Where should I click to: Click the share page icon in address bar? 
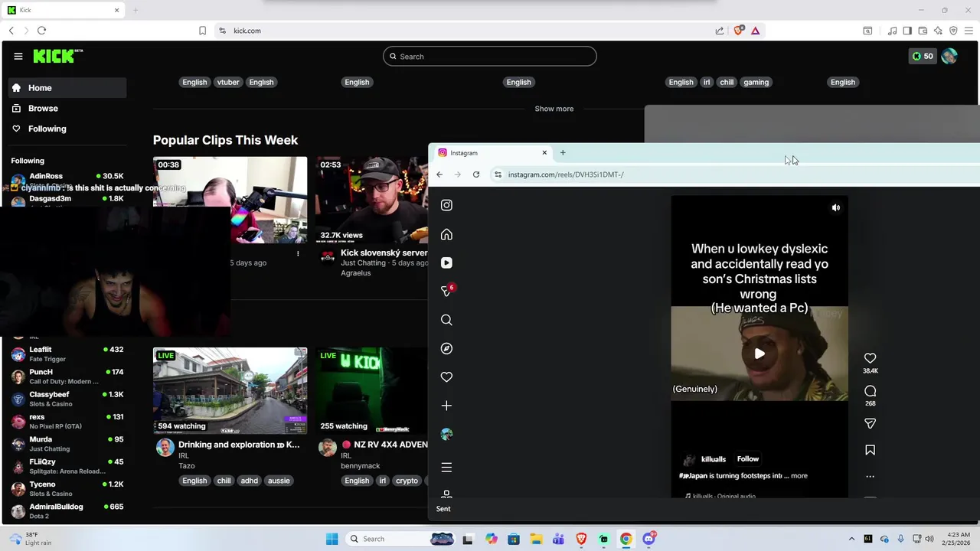720,31
